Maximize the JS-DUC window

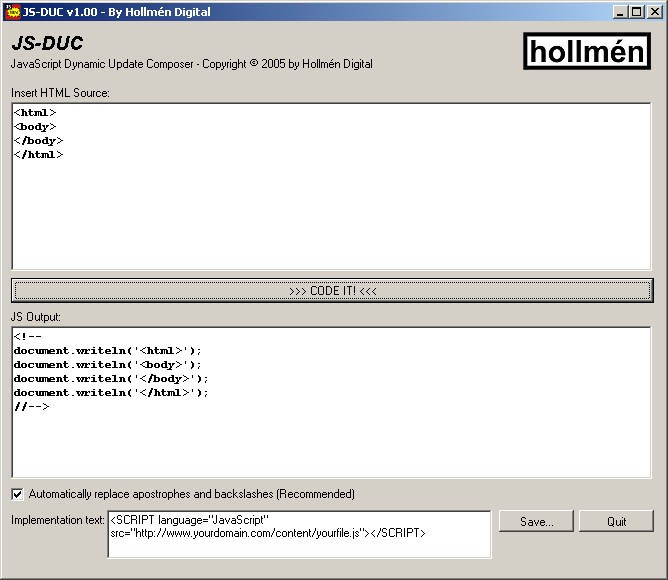coord(636,12)
